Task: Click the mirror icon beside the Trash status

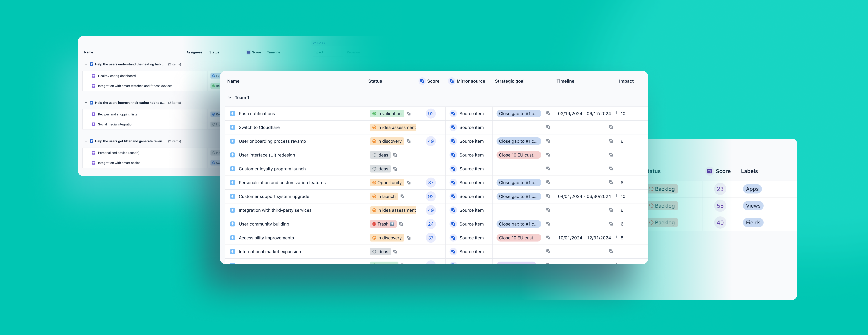Action: tap(401, 224)
